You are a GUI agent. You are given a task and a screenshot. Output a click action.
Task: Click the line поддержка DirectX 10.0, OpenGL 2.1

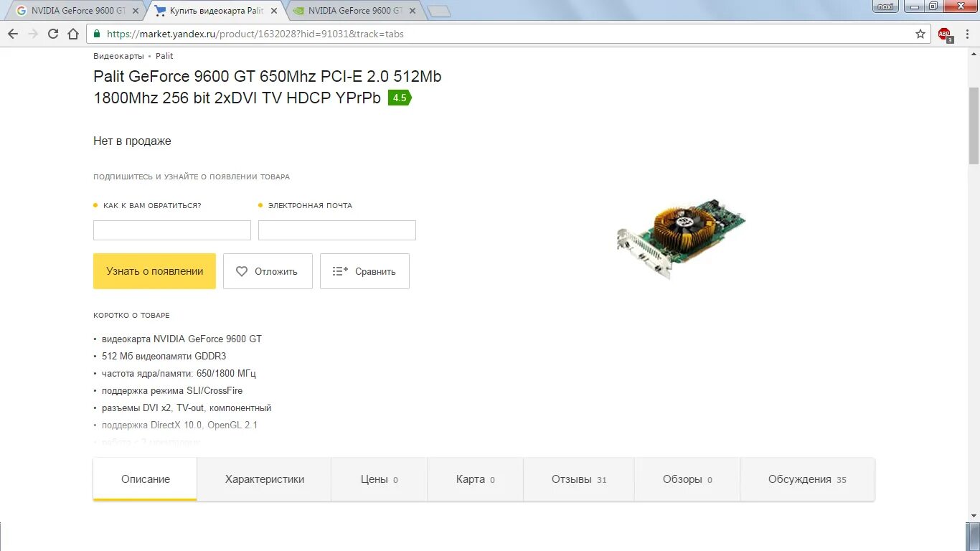[179, 425]
